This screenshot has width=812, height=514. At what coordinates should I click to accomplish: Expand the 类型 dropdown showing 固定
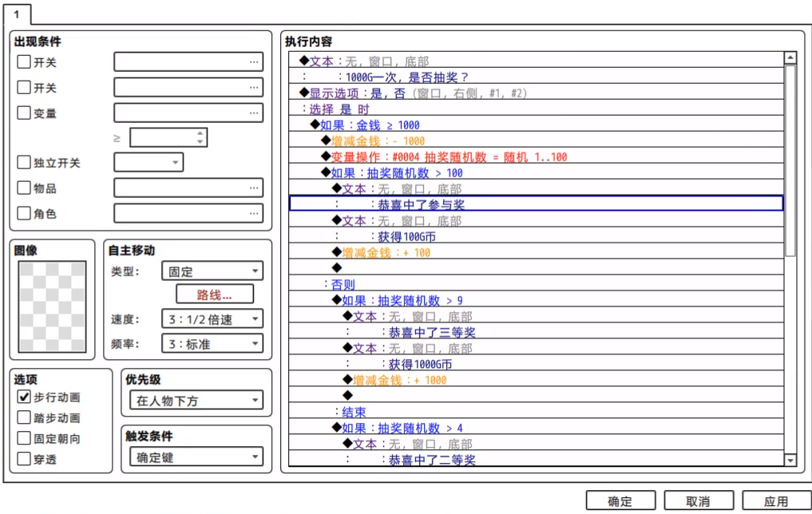212,271
